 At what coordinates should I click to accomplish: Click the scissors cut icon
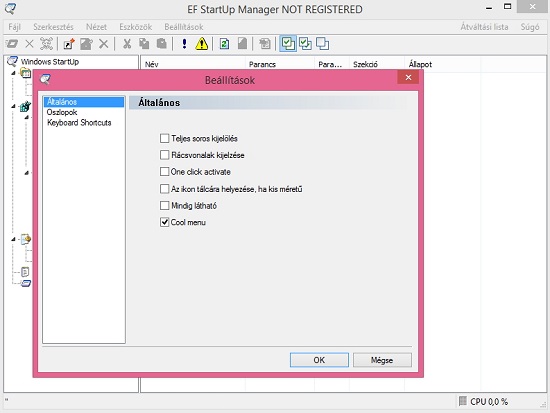(x=127, y=44)
